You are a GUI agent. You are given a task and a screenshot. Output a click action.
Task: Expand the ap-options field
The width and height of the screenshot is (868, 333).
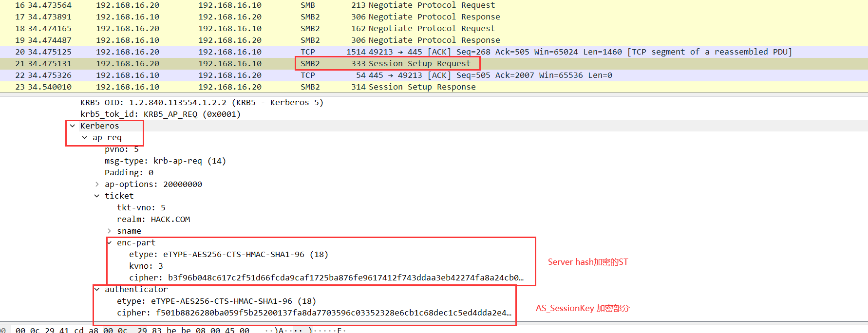[97, 185]
